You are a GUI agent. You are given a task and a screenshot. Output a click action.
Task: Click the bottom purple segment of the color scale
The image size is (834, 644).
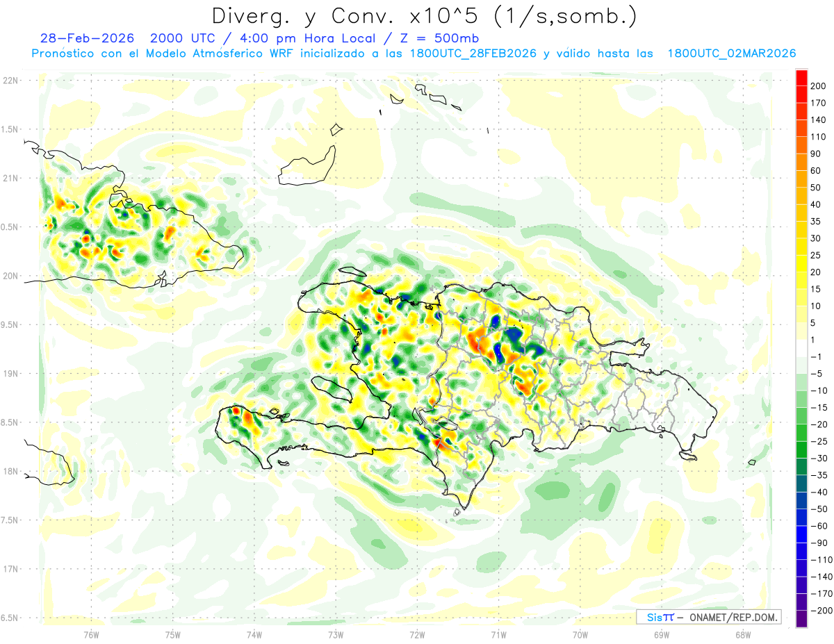801,618
